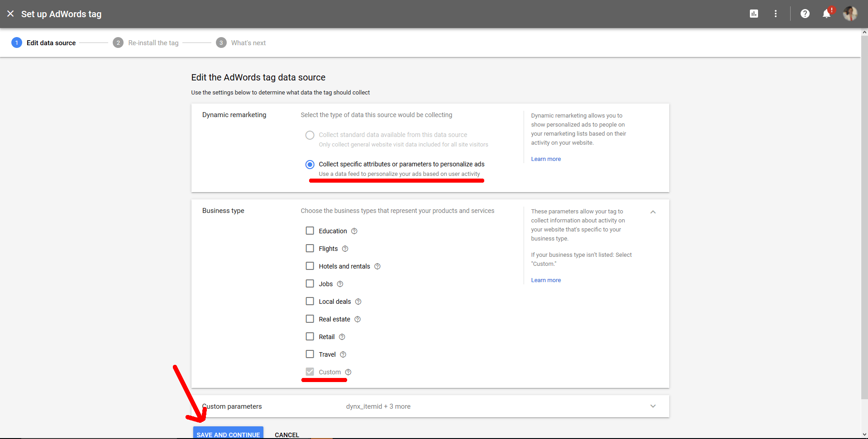This screenshot has width=868, height=439.
Task: Check the Travel business type
Action: (310, 354)
